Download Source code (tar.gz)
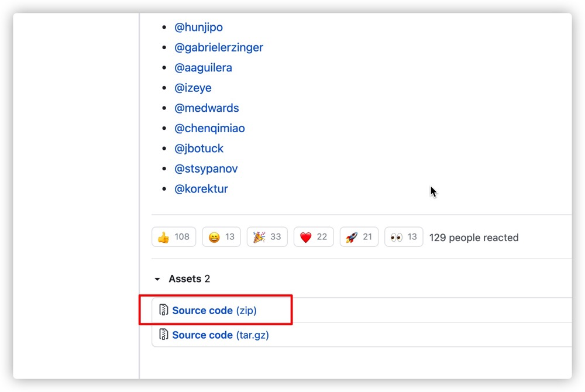The height and width of the screenshot is (392, 585). click(x=221, y=335)
